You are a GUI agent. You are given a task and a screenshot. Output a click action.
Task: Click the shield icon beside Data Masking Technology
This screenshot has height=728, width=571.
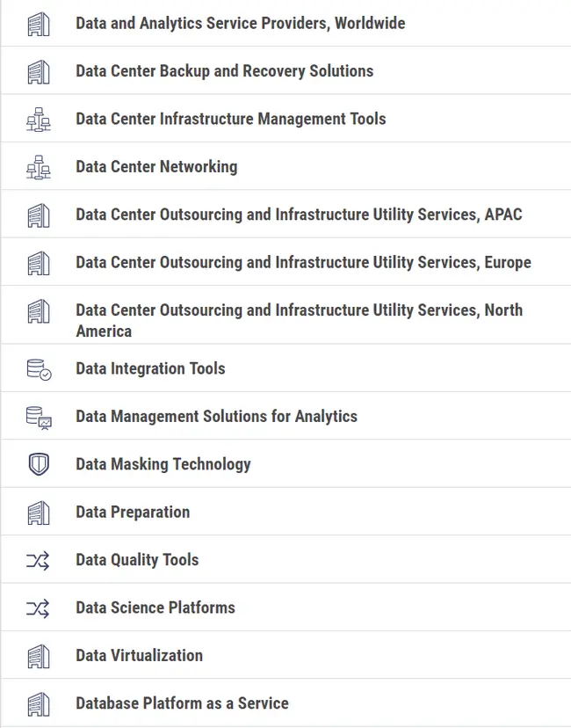[39, 464]
